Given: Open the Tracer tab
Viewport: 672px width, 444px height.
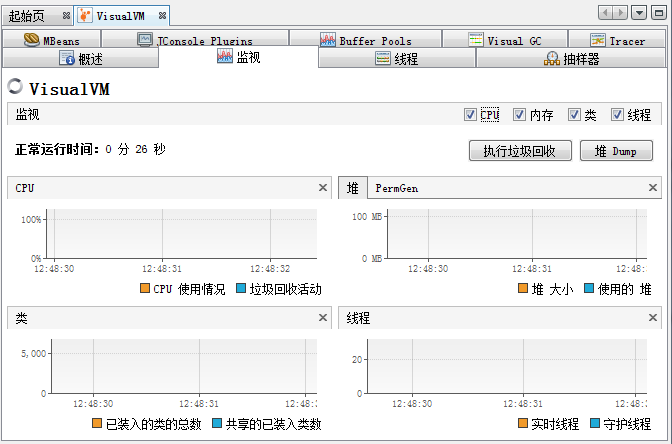Looking at the screenshot, I should [x=617, y=39].
